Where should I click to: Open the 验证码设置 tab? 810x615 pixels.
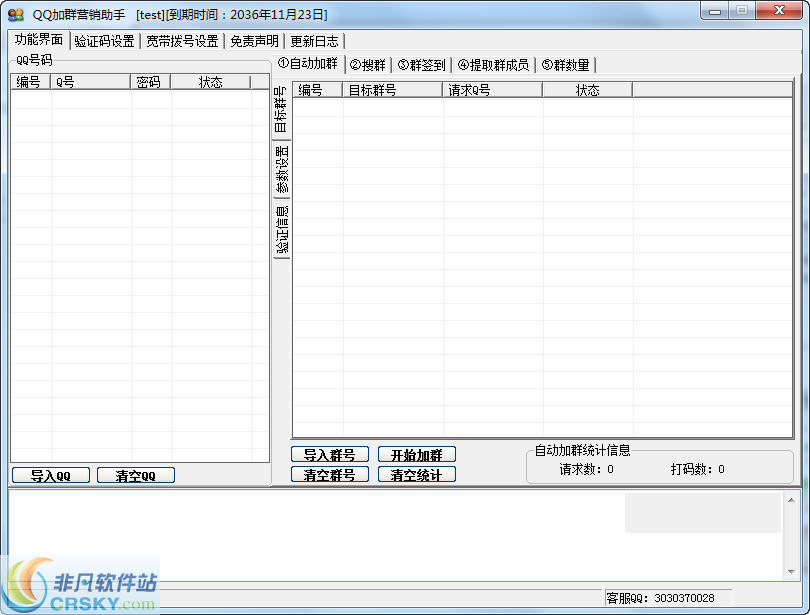pyautogui.click(x=104, y=41)
